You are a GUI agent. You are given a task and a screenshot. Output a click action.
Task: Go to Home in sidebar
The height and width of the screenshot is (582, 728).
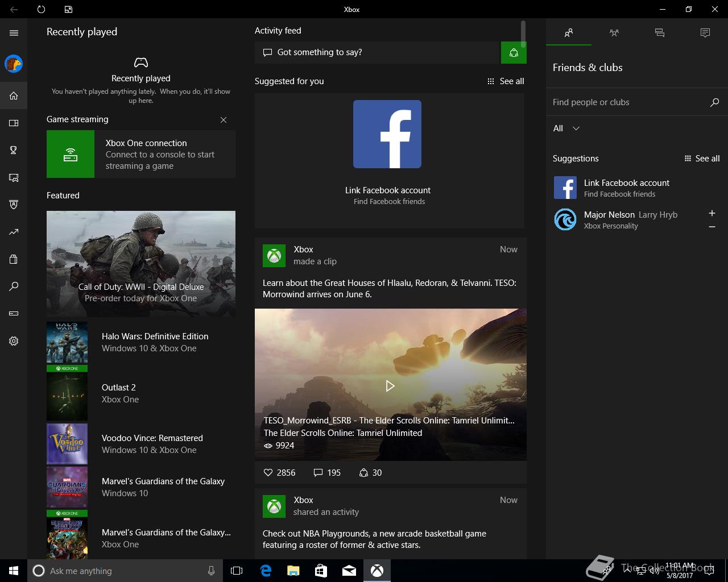click(x=14, y=95)
